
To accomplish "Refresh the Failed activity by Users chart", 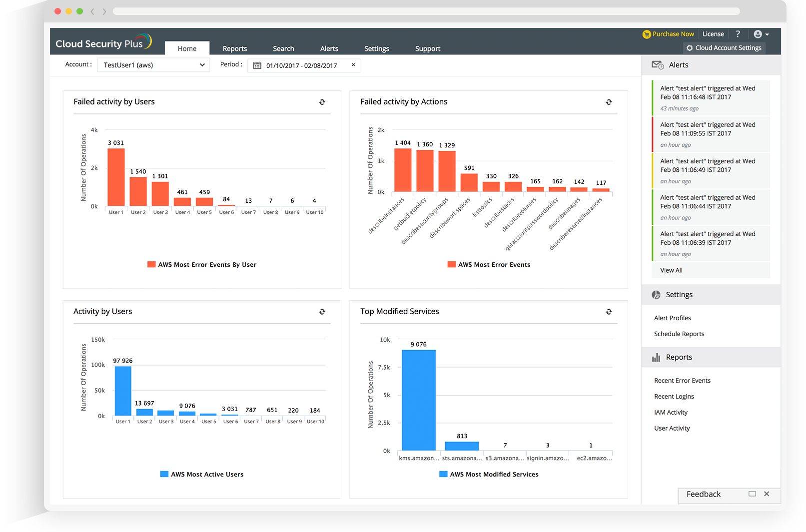I will (x=322, y=102).
